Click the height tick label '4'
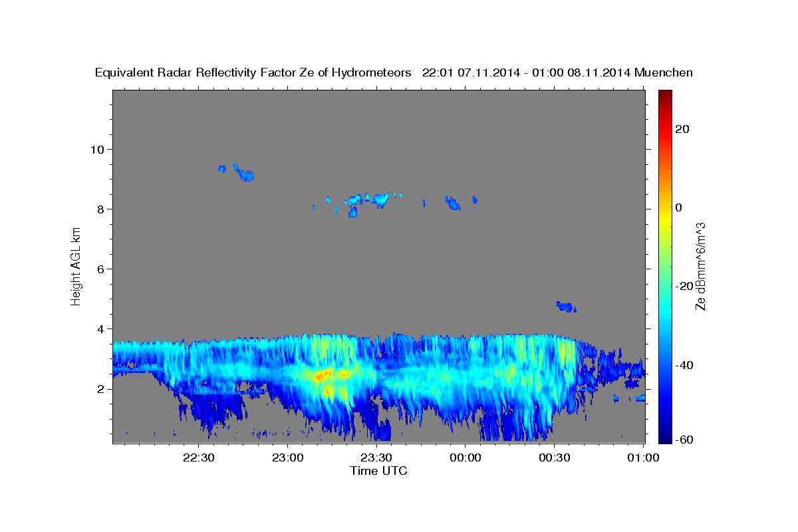798x532 pixels. pos(102,329)
